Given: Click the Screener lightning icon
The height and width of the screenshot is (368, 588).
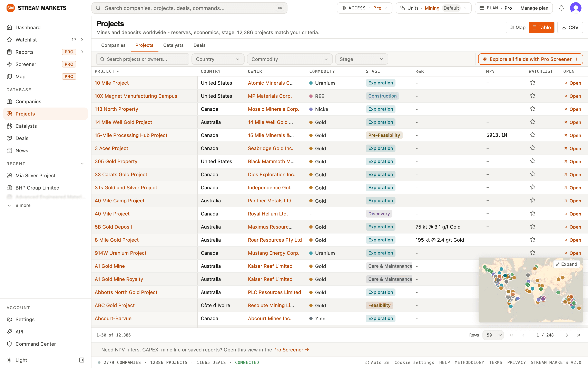Looking at the screenshot, I should pyautogui.click(x=9, y=64).
